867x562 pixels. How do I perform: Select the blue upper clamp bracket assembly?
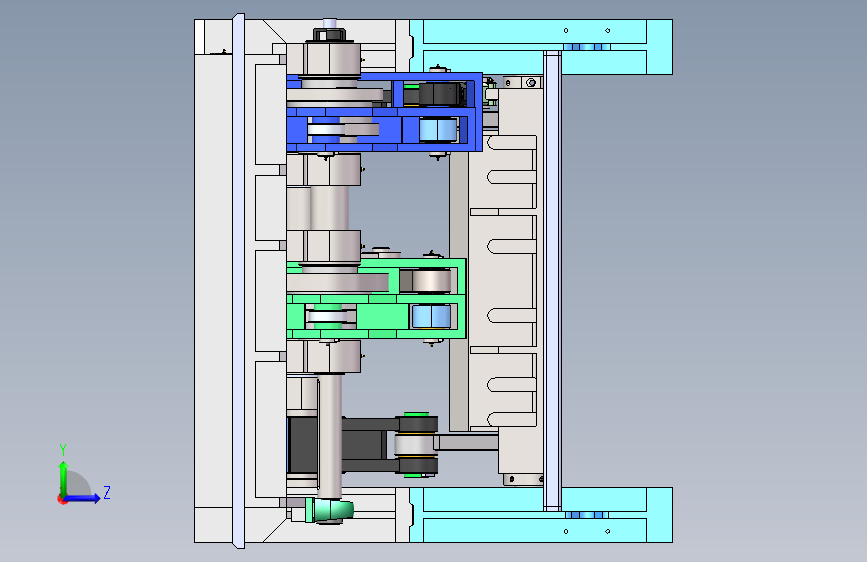coord(384,112)
